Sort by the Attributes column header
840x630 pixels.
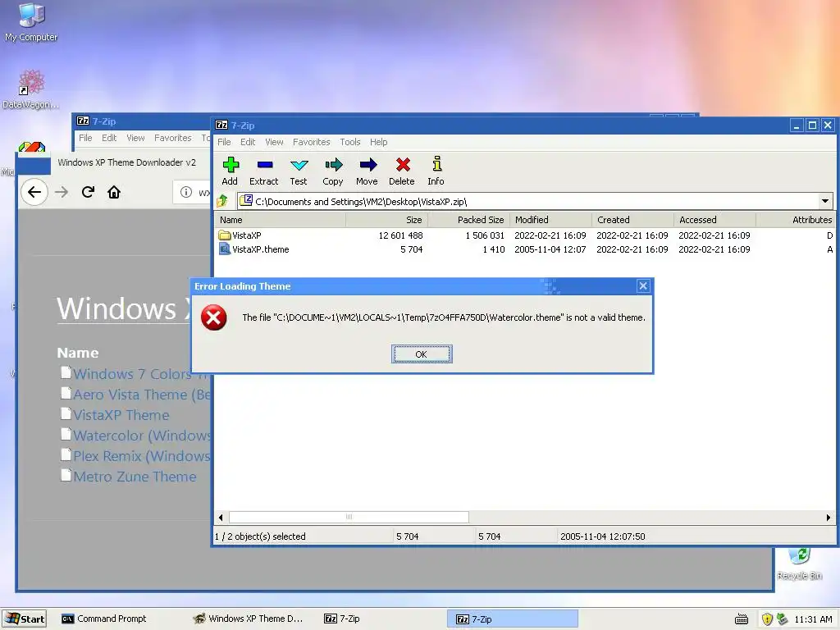tap(795, 220)
